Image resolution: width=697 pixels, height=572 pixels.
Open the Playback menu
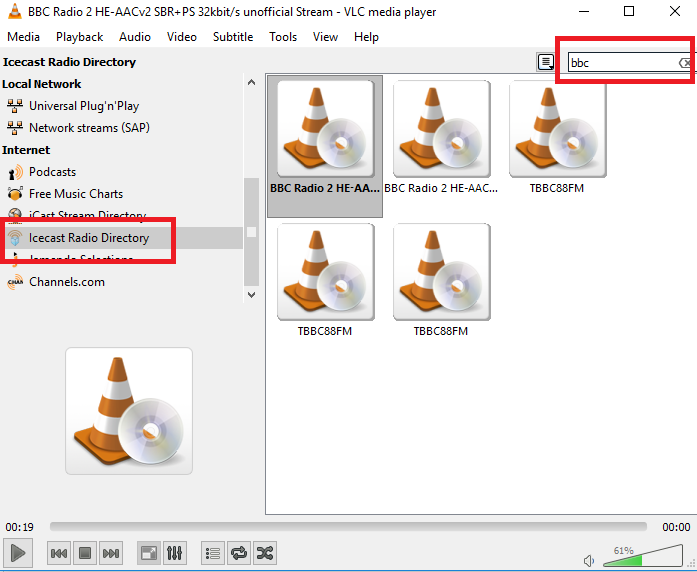point(79,37)
